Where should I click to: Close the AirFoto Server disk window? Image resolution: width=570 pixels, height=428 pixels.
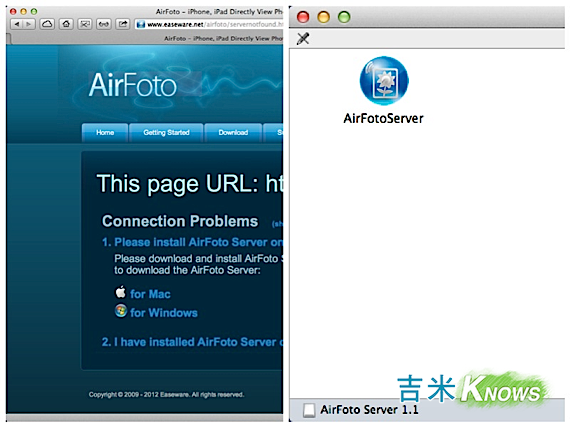tap(303, 17)
